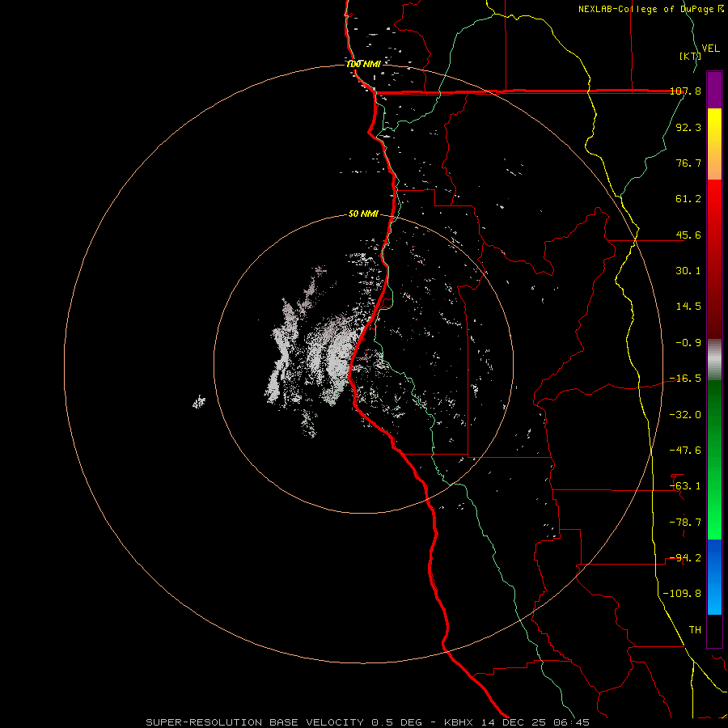Click the 100 NMI range ring label
The width and height of the screenshot is (728, 728).
[x=363, y=64]
